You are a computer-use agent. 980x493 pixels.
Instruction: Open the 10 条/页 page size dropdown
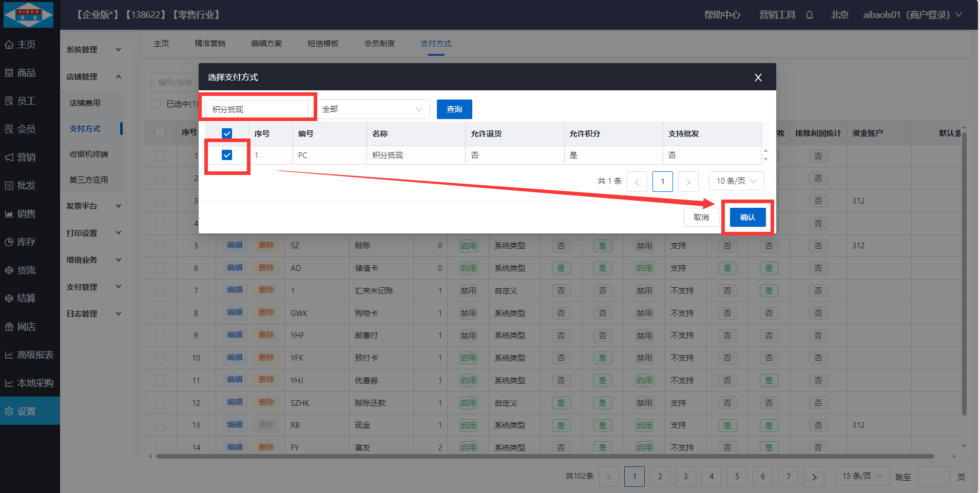click(x=736, y=181)
